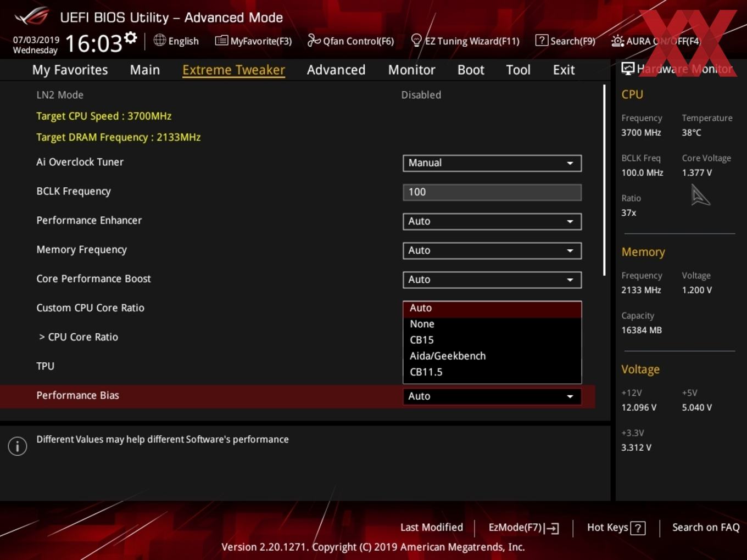Open Hot Keys help
The width and height of the screenshot is (747, 560).
[x=616, y=528]
